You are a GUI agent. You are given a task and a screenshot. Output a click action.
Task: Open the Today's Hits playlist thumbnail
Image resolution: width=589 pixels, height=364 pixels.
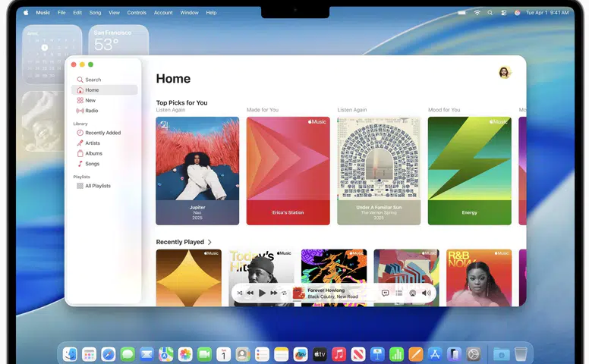[261, 278]
